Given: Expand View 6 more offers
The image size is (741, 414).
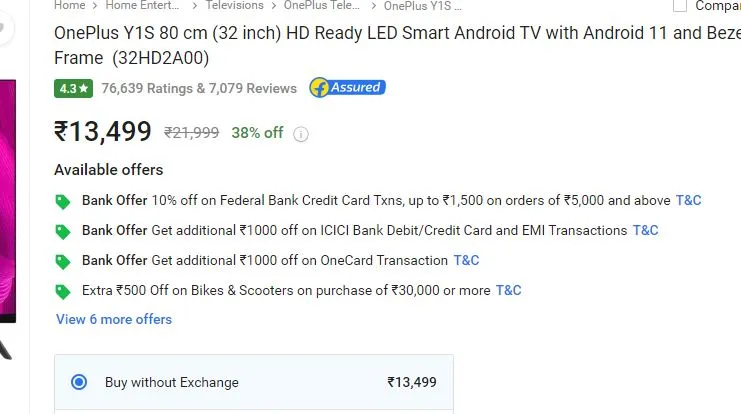Looking at the screenshot, I should [x=114, y=319].
